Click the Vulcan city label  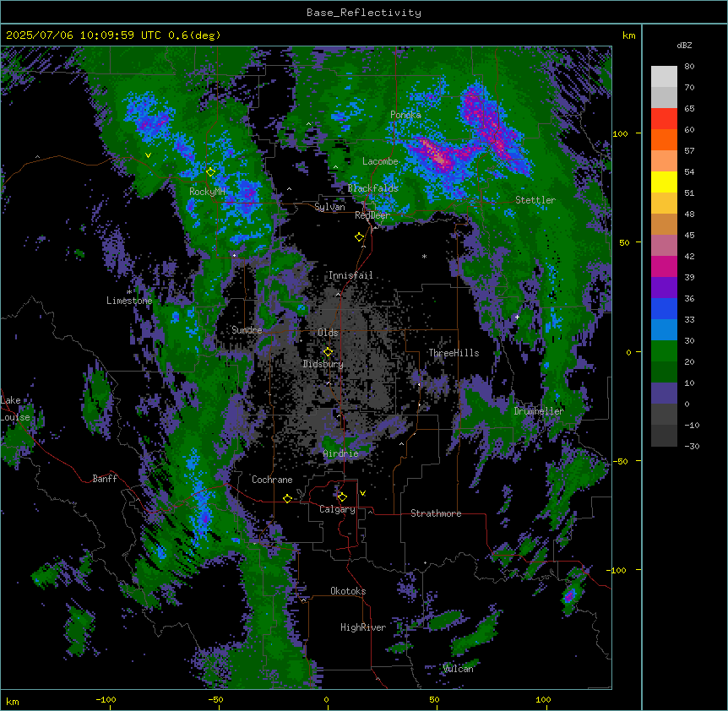click(458, 669)
